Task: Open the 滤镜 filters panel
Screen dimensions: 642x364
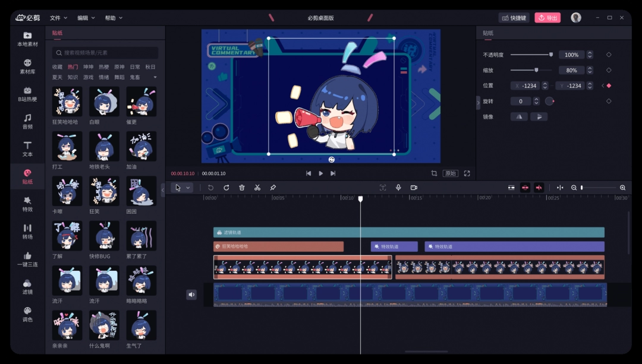Action: (x=27, y=287)
